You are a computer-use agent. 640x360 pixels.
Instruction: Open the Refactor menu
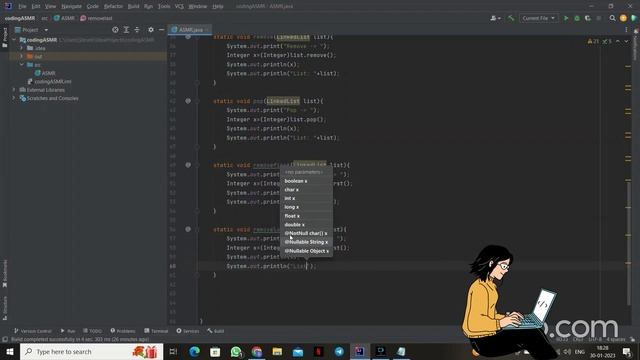[113, 6]
